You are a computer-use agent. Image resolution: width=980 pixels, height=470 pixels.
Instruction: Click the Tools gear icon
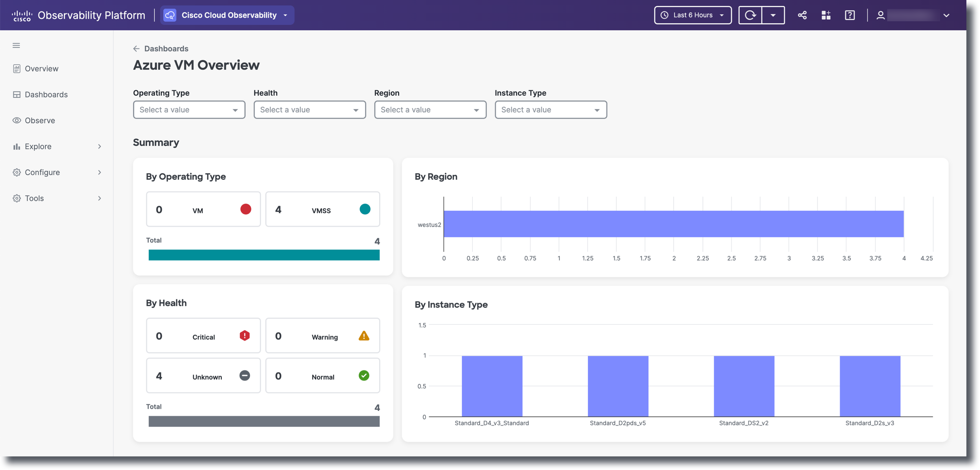17,198
